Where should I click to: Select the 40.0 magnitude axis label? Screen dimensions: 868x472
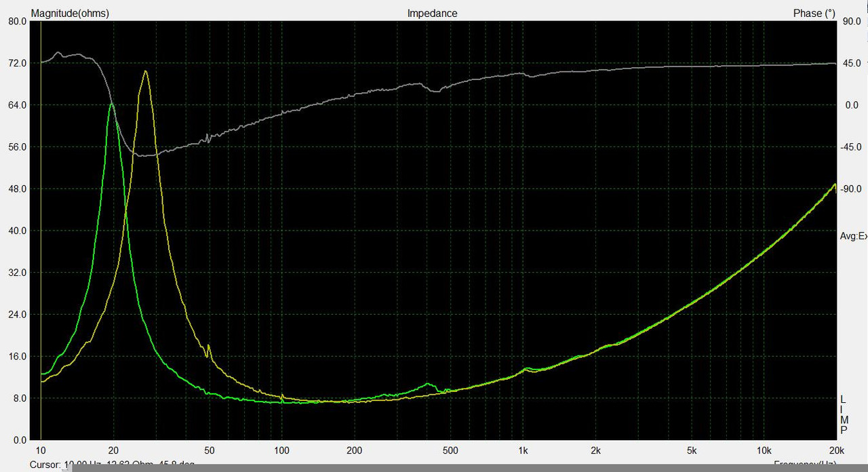(16, 231)
